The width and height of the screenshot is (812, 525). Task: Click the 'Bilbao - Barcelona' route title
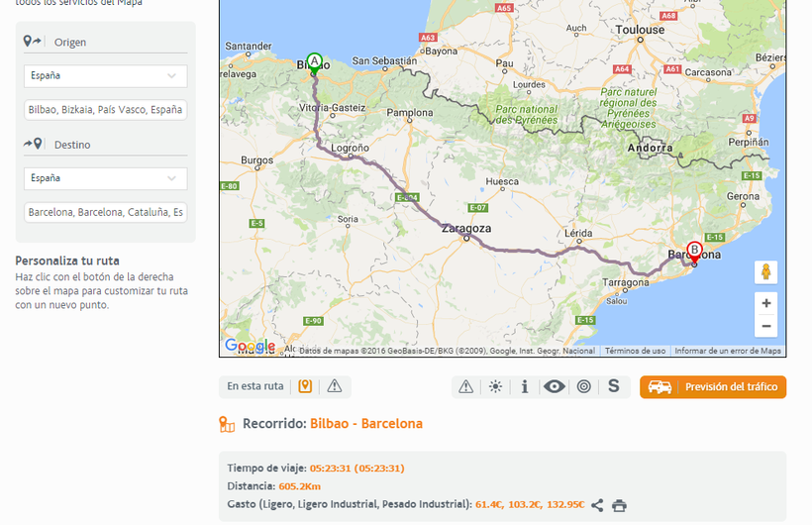pos(366,424)
